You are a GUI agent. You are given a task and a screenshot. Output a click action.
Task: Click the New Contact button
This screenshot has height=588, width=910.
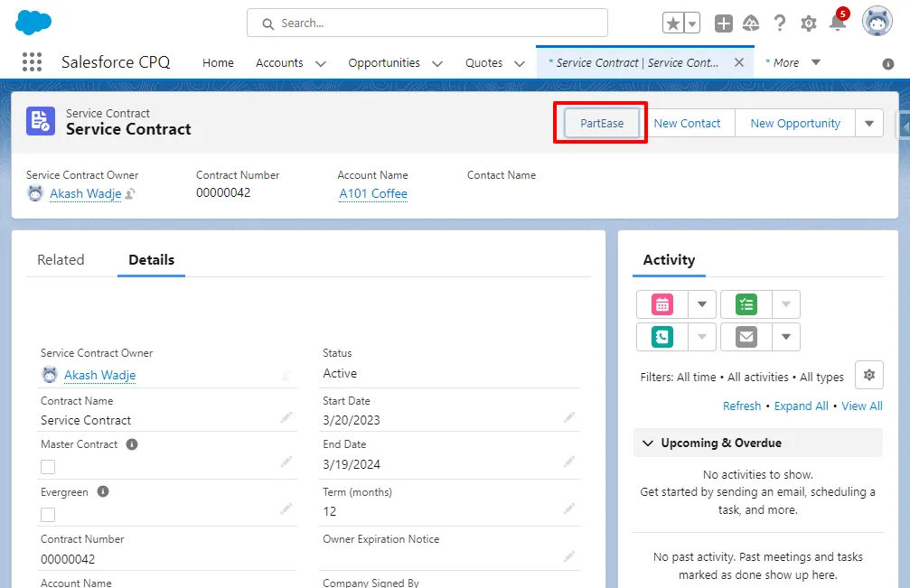point(687,123)
